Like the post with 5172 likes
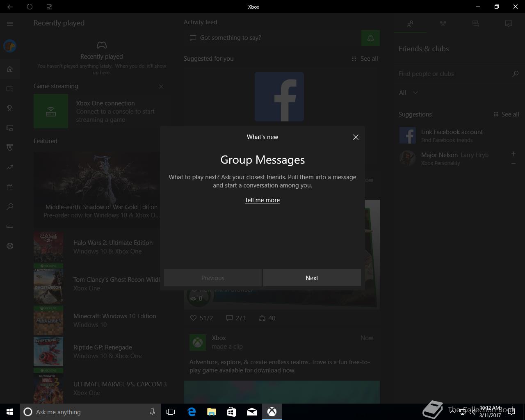This screenshot has height=420, width=525. [201, 318]
